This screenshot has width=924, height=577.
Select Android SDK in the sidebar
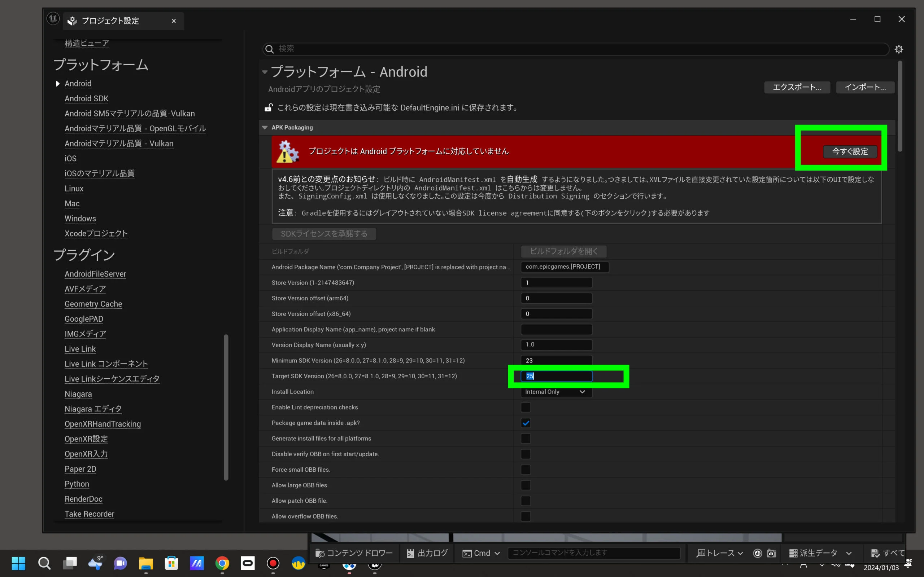[86, 98]
